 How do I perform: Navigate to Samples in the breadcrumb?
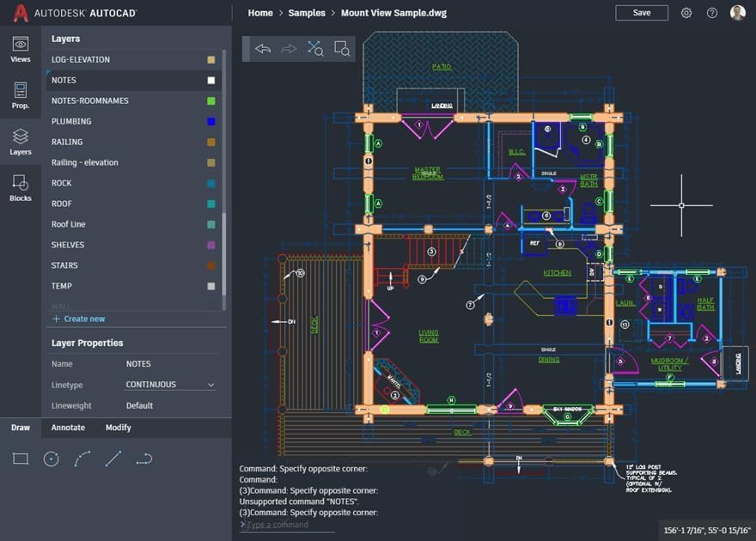307,13
